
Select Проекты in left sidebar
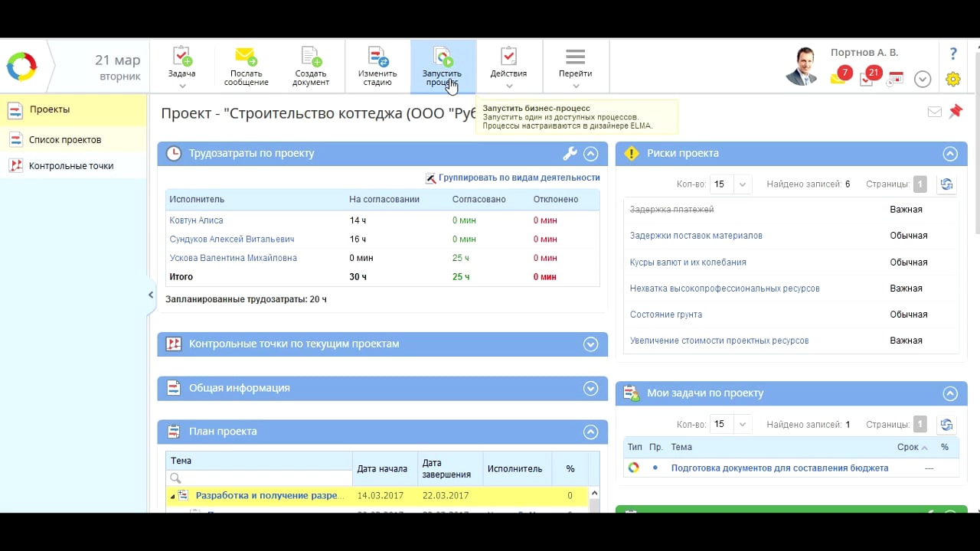tap(73, 109)
